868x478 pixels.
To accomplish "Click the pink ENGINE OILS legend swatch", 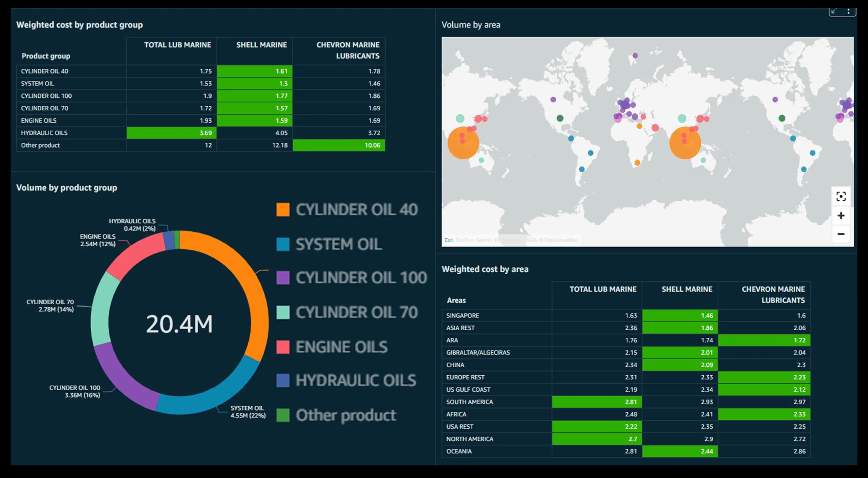I will pos(283,347).
